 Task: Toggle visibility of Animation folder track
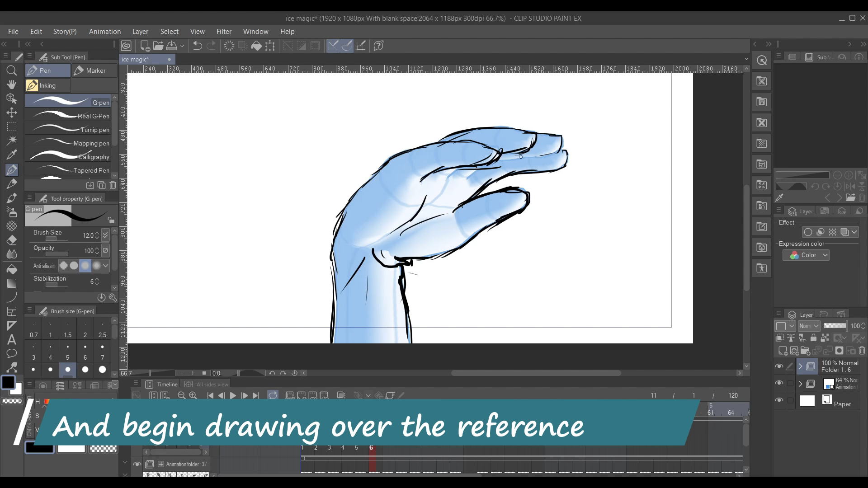(137, 464)
